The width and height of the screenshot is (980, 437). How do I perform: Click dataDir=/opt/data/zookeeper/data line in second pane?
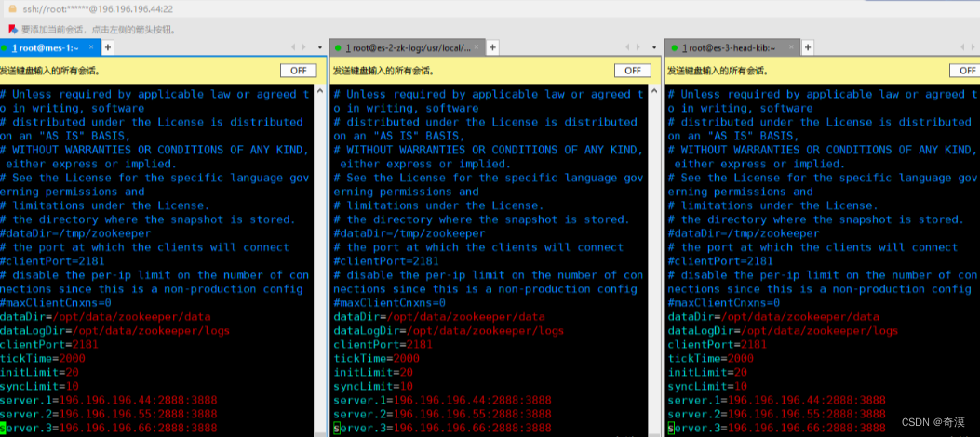(x=439, y=316)
